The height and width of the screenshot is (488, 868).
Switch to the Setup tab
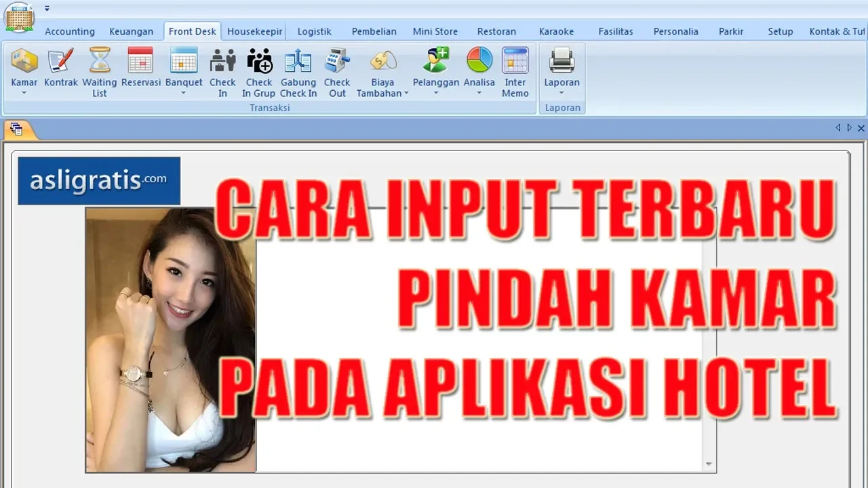(781, 31)
